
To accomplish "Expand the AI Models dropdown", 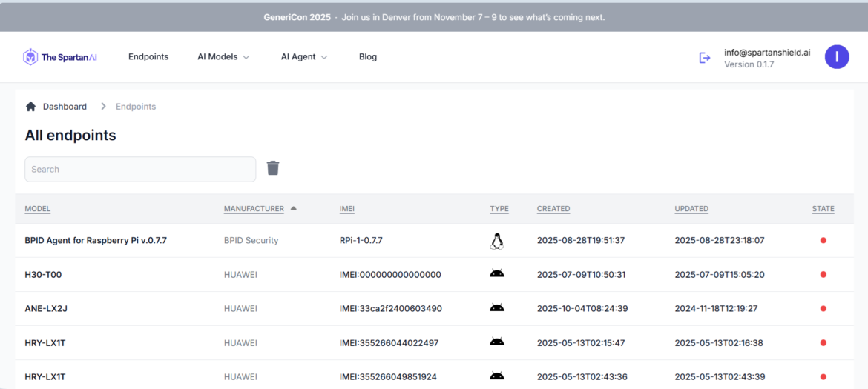I will coord(223,57).
